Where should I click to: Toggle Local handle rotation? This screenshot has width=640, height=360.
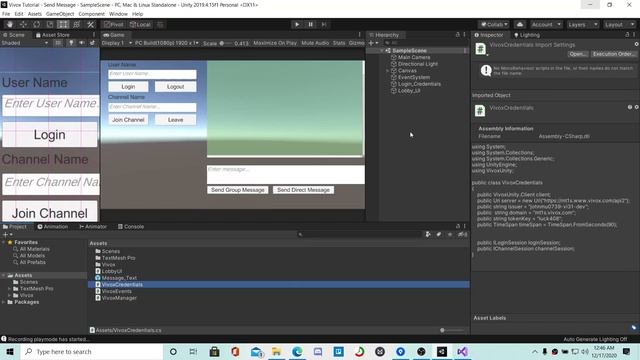tap(140, 24)
